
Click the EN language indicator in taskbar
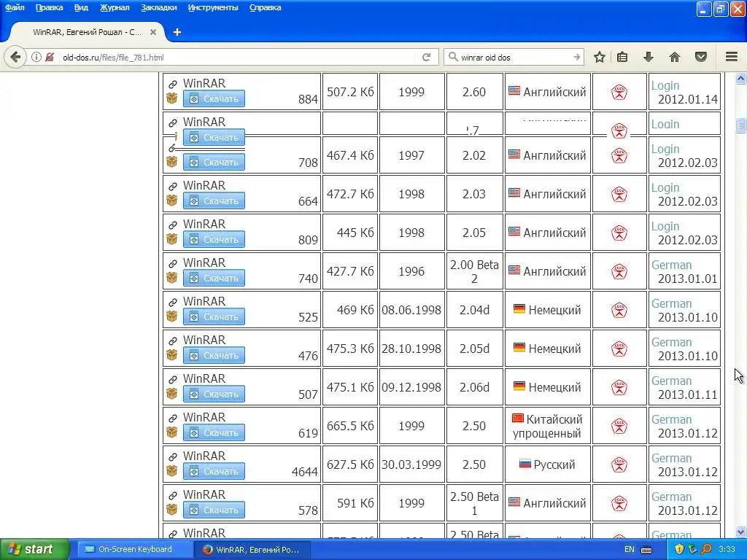[x=630, y=549]
